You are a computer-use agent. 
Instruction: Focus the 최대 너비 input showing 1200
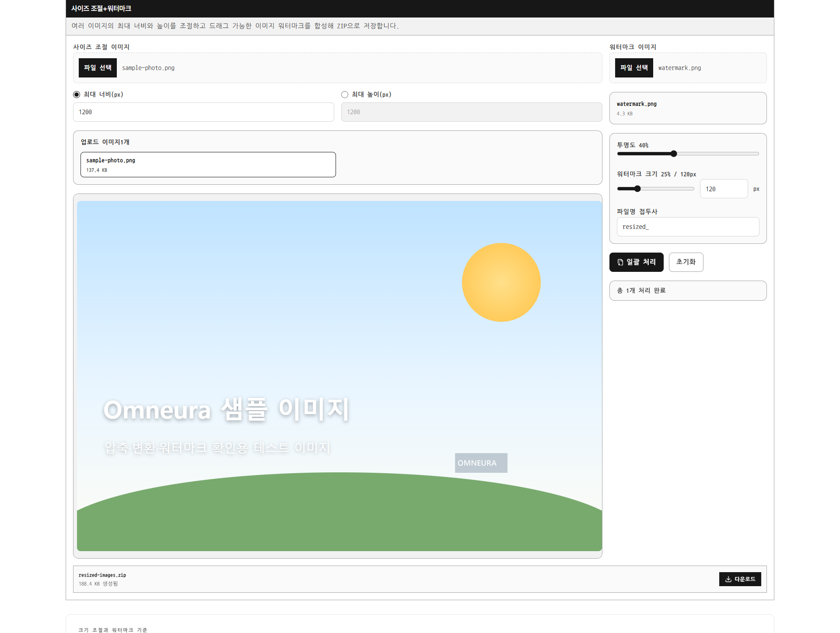203,112
